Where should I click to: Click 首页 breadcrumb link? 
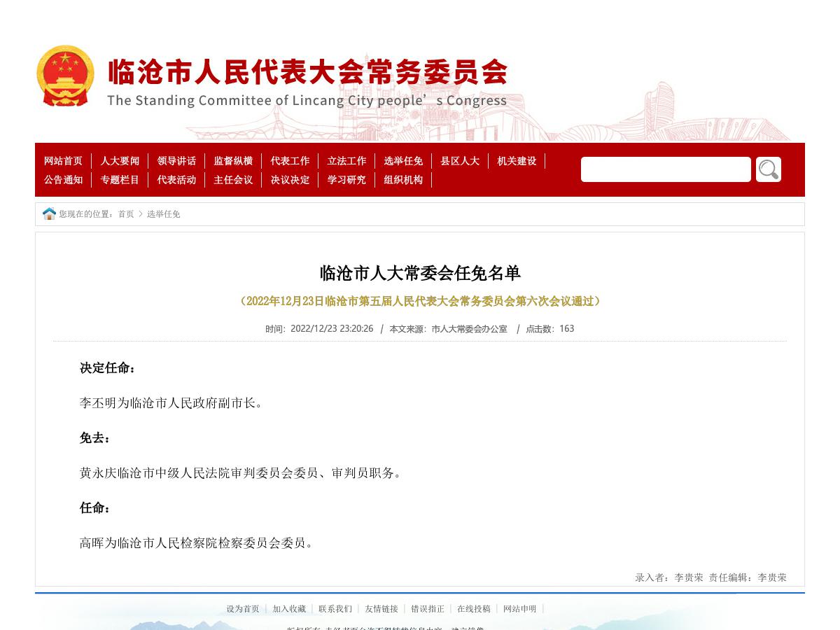click(x=126, y=214)
